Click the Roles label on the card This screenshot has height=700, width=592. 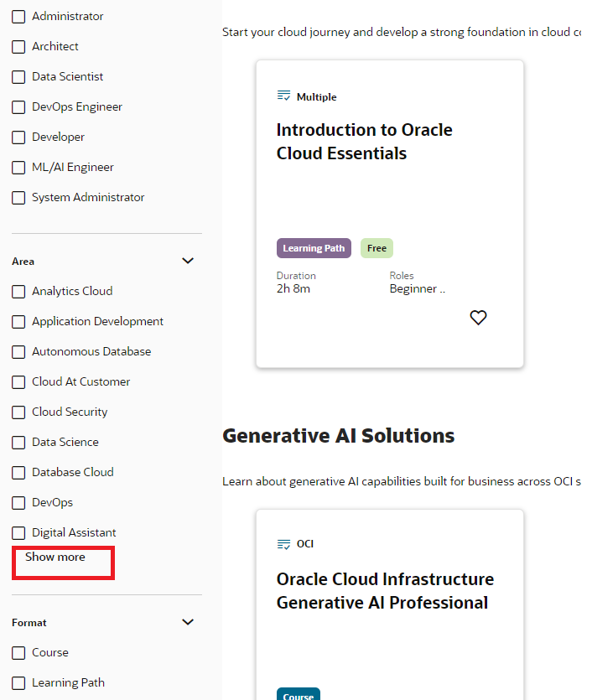(402, 276)
